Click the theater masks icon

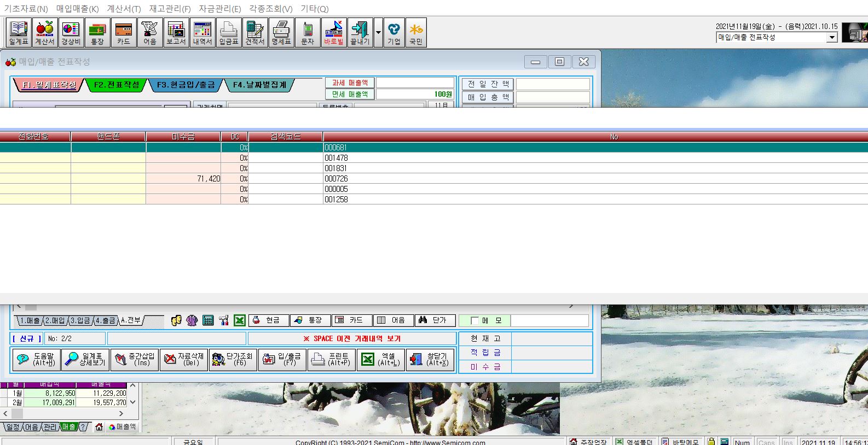coord(176,320)
